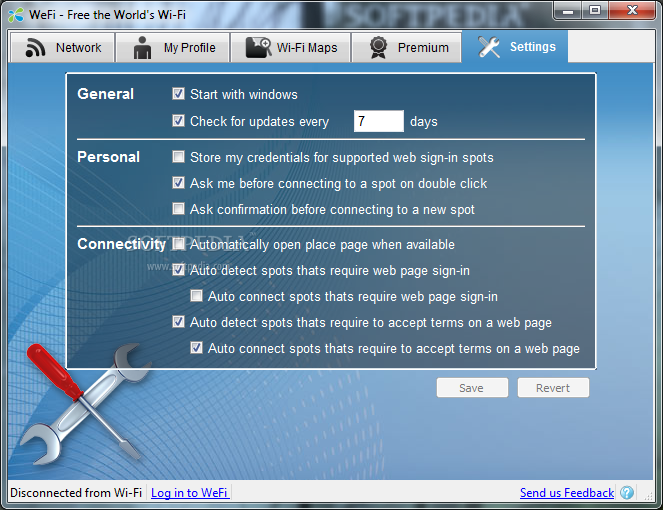663x510 pixels.
Task: Click the Network signal icon
Action: point(35,47)
